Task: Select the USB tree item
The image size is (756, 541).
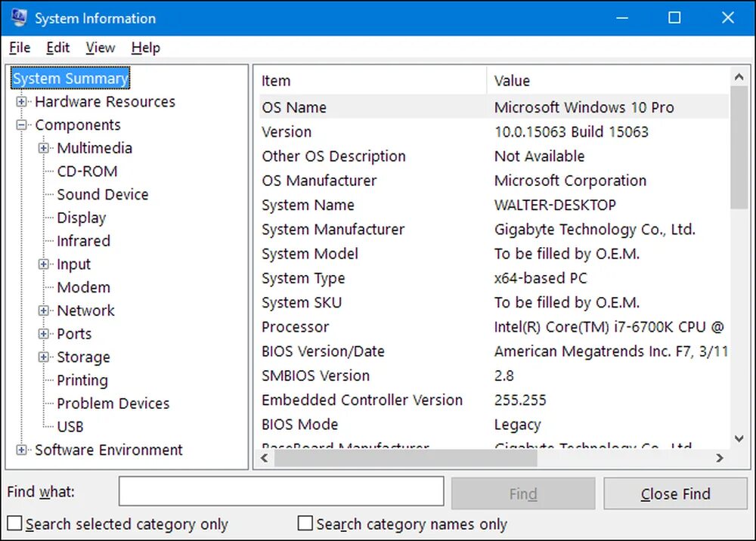Action: click(70, 426)
